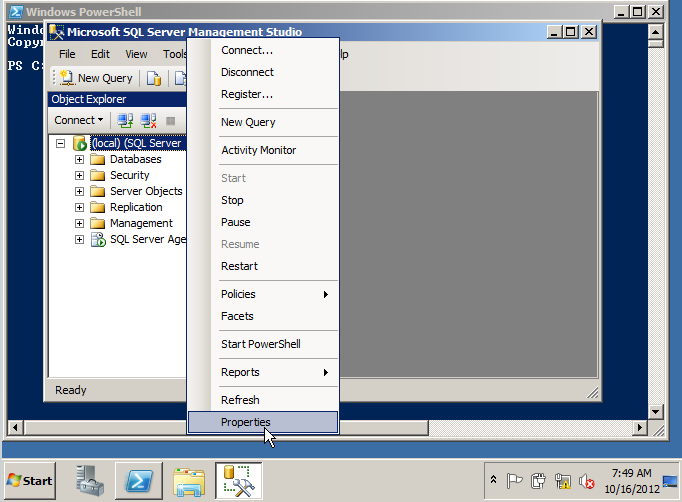The width and height of the screenshot is (682, 502).
Task: Expand the Server Objects folder
Action: 79,191
